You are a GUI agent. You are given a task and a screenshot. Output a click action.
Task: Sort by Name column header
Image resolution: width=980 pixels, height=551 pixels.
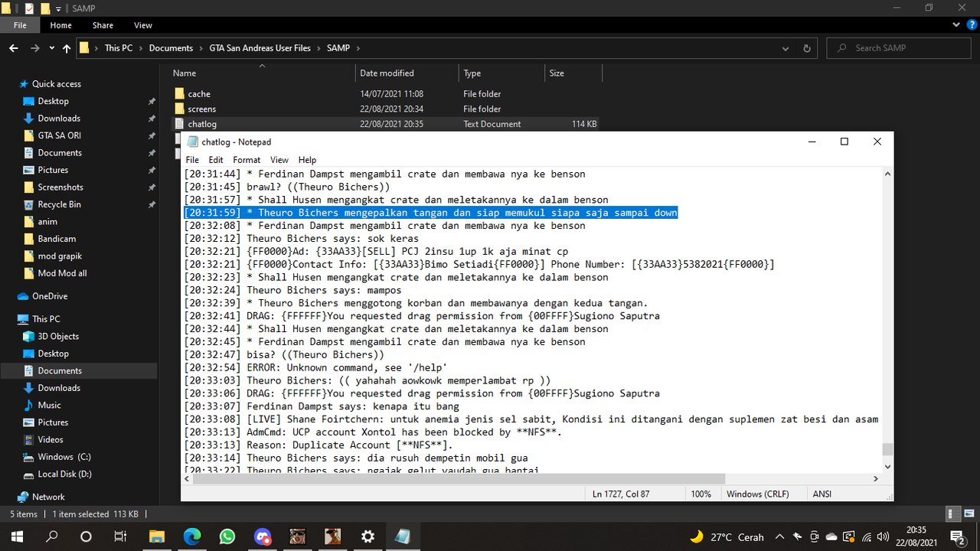[262, 73]
